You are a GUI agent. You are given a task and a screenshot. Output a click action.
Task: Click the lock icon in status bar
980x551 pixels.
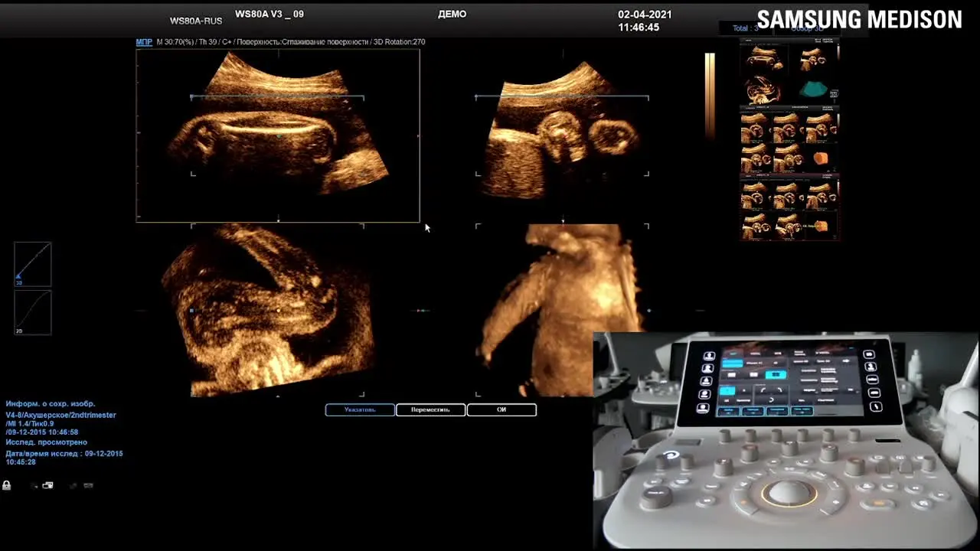[x=6, y=485]
